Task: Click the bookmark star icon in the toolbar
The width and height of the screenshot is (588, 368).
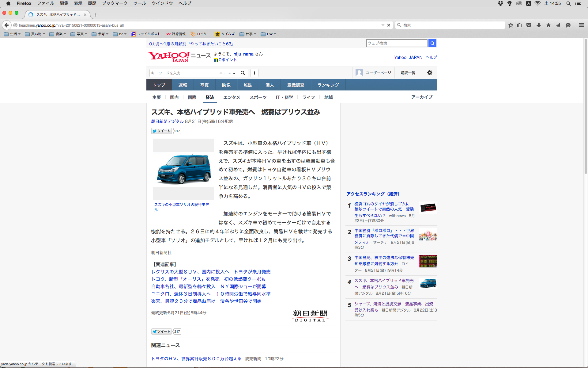Action: coord(511,25)
